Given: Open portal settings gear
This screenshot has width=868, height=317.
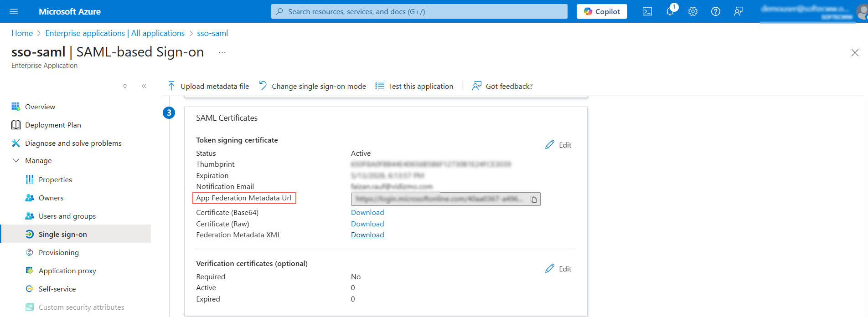Looking at the screenshot, I should pyautogui.click(x=692, y=11).
